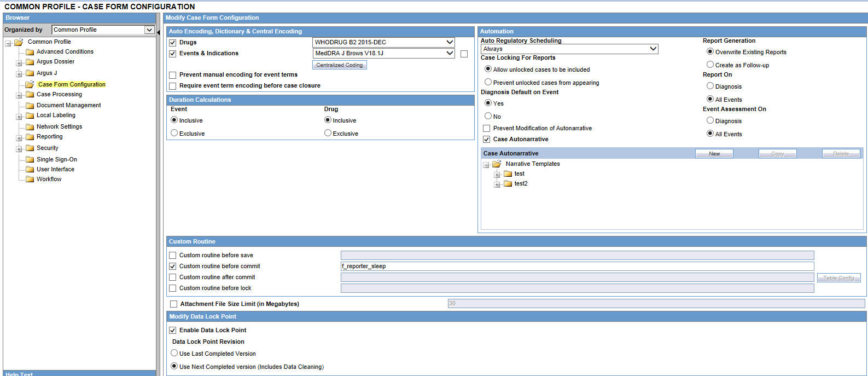Click the f_reporter_sleep routine input field
The image size is (868, 376).
[578, 267]
